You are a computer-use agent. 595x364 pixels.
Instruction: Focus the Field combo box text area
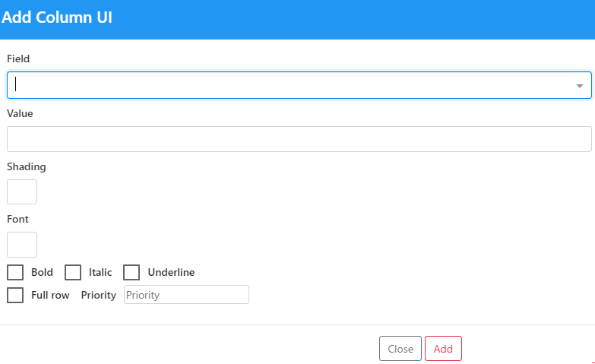[289, 85]
